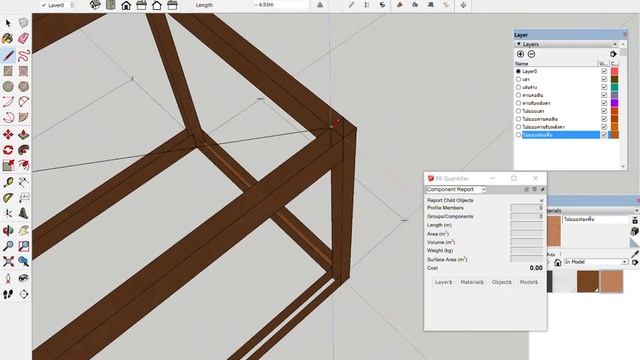The image size is (640, 360).
Task: Select the Orbit tool
Action: click(x=8, y=231)
